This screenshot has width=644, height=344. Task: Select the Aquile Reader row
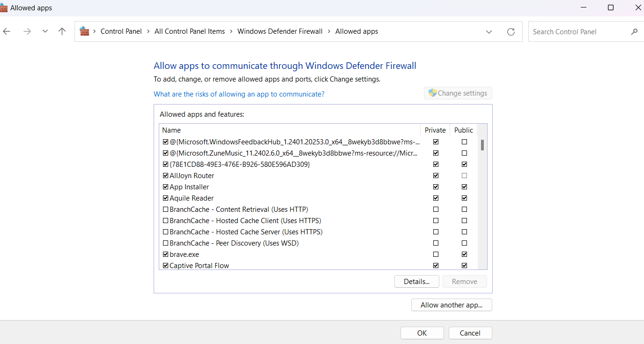point(318,198)
